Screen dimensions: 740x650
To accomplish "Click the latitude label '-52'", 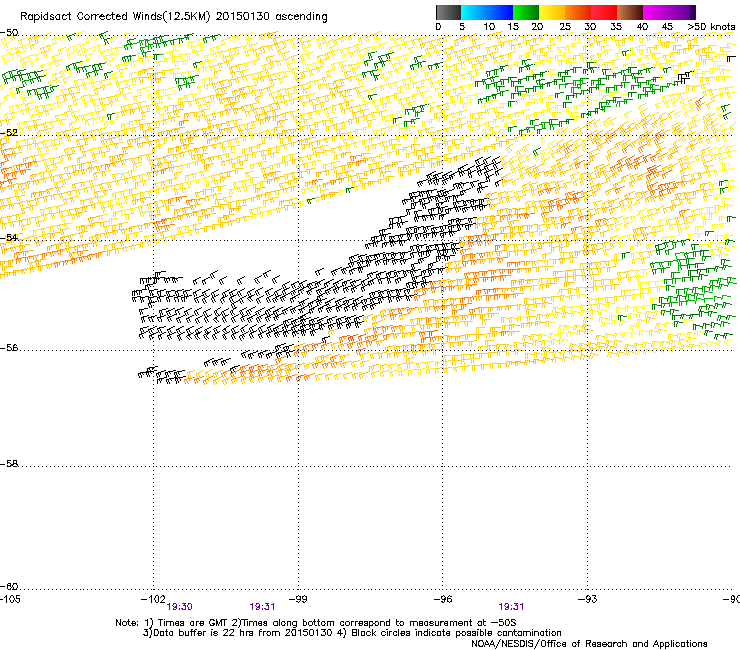I will [9, 133].
